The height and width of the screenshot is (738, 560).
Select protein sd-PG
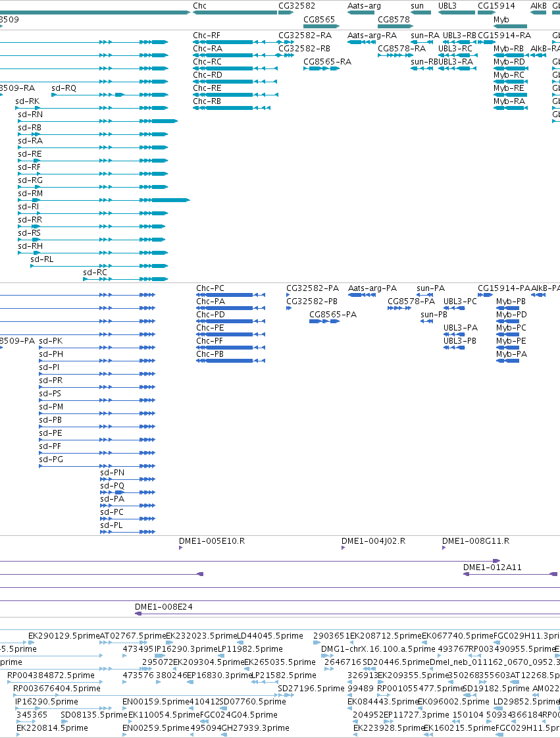point(97,466)
